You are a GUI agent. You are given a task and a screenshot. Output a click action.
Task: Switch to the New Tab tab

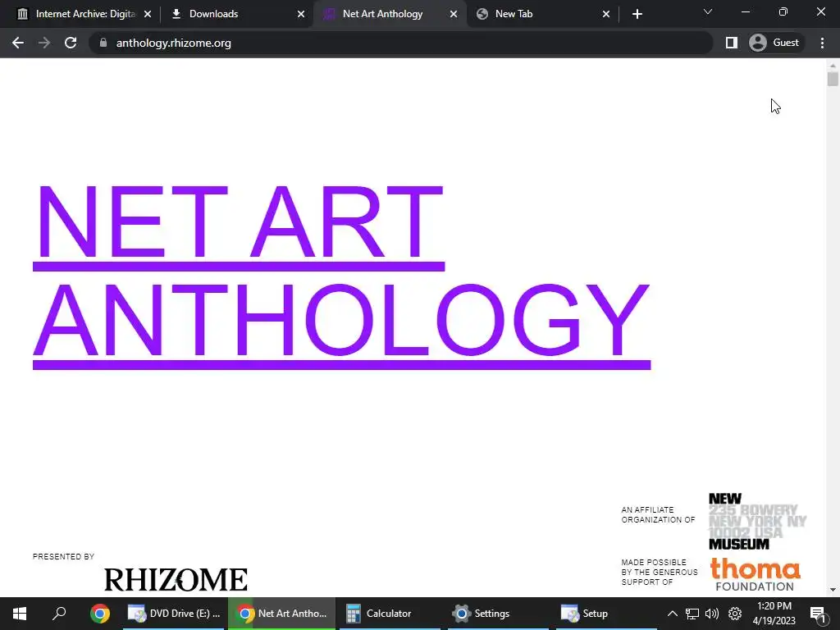click(543, 14)
